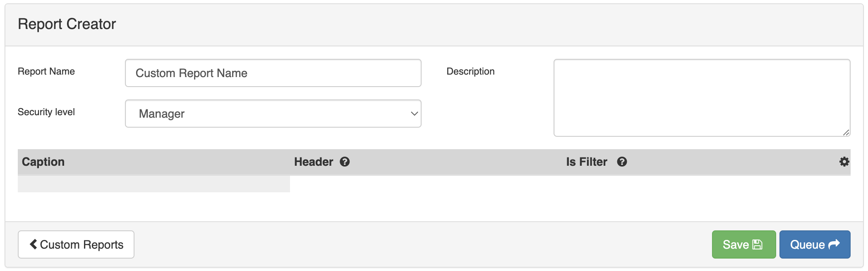Image resolution: width=868 pixels, height=271 pixels.
Task: Open the gear settings in table header
Action: (844, 162)
